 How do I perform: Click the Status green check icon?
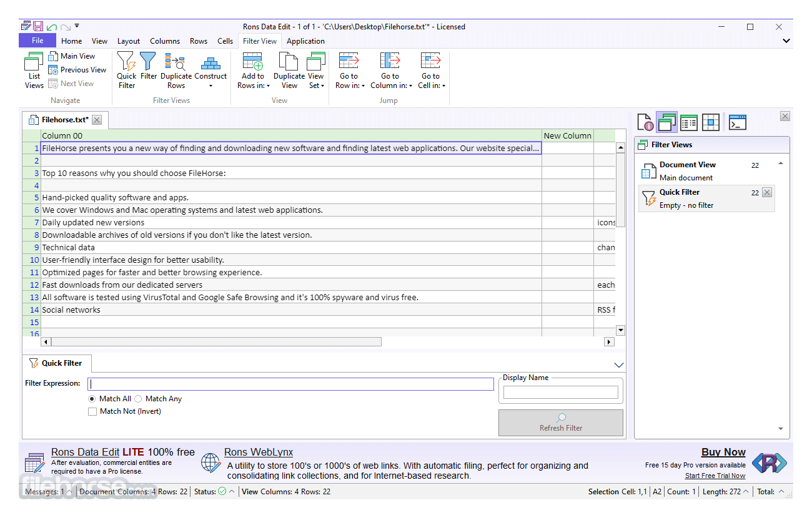pos(222,492)
